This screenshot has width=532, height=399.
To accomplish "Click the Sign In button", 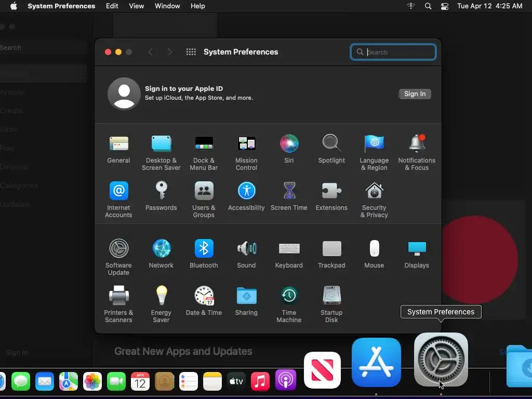I will (x=415, y=94).
